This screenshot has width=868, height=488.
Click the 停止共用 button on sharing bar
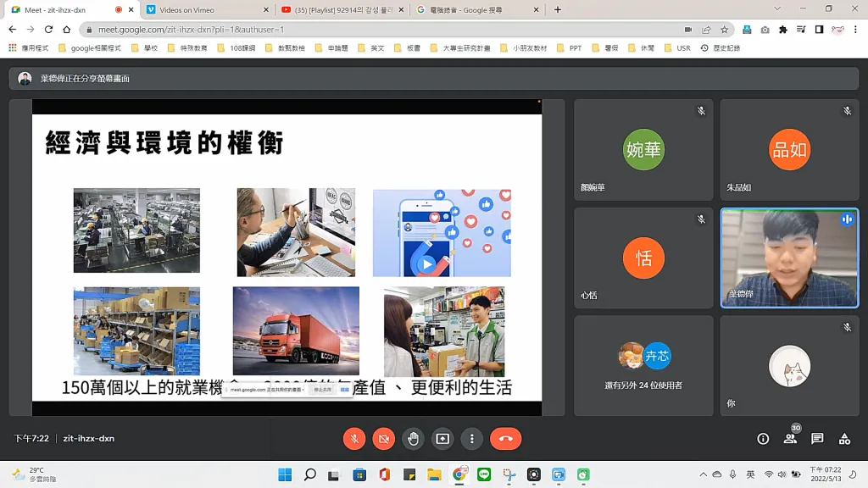click(323, 390)
